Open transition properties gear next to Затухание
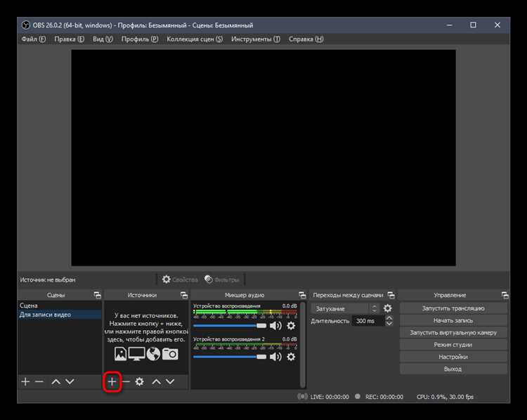 pyautogui.click(x=387, y=308)
